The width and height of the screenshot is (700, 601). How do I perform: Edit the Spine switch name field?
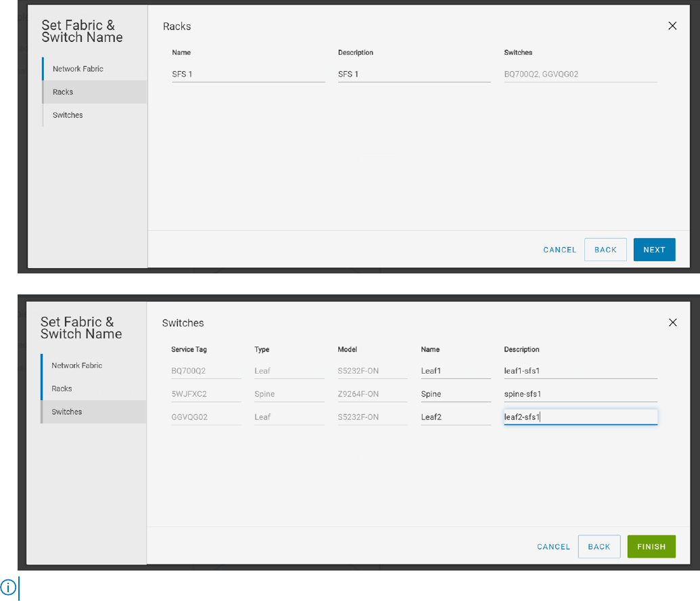pyautogui.click(x=456, y=394)
